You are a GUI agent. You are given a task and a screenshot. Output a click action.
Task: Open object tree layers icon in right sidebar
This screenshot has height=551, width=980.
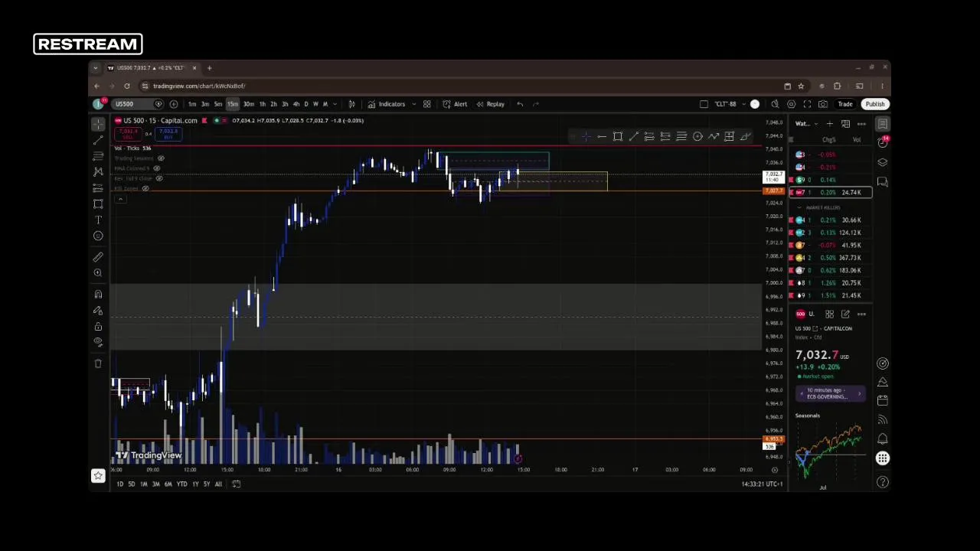pos(883,162)
